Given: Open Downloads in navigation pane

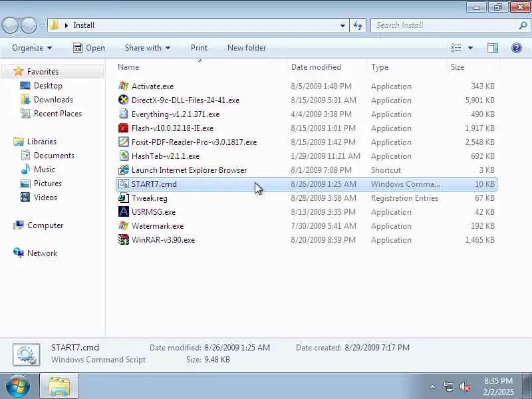Looking at the screenshot, I should (53, 99).
